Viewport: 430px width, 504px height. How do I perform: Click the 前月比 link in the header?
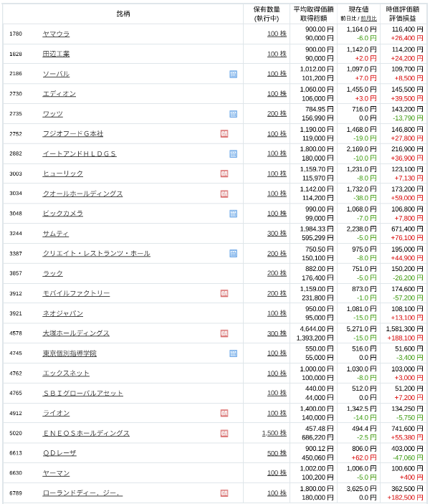(x=368, y=19)
